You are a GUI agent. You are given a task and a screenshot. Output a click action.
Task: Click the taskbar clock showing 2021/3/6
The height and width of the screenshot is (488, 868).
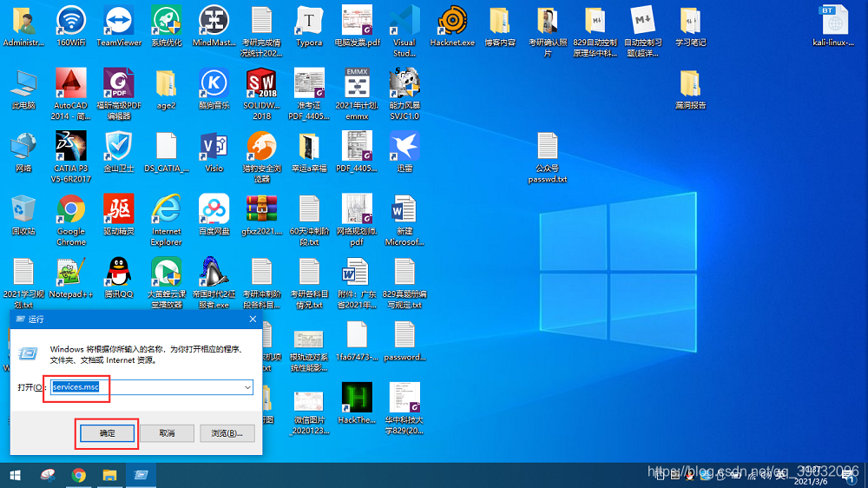[x=811, y=477]
